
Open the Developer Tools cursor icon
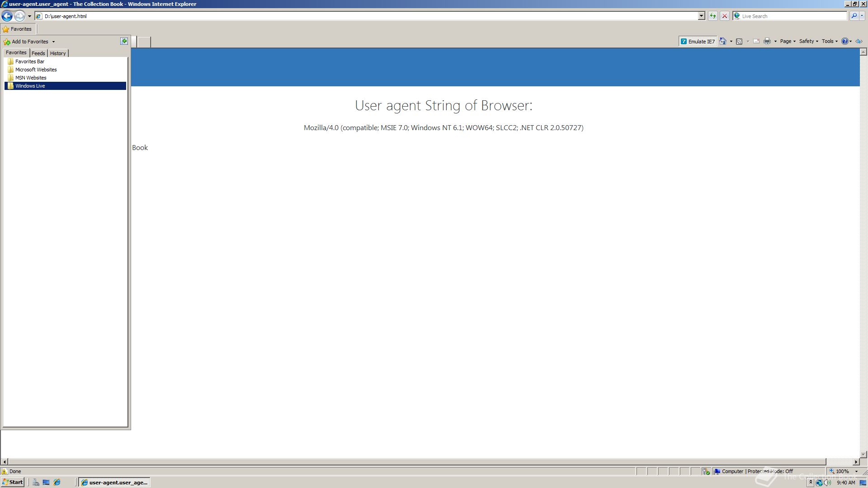click(x=859, y=42)
